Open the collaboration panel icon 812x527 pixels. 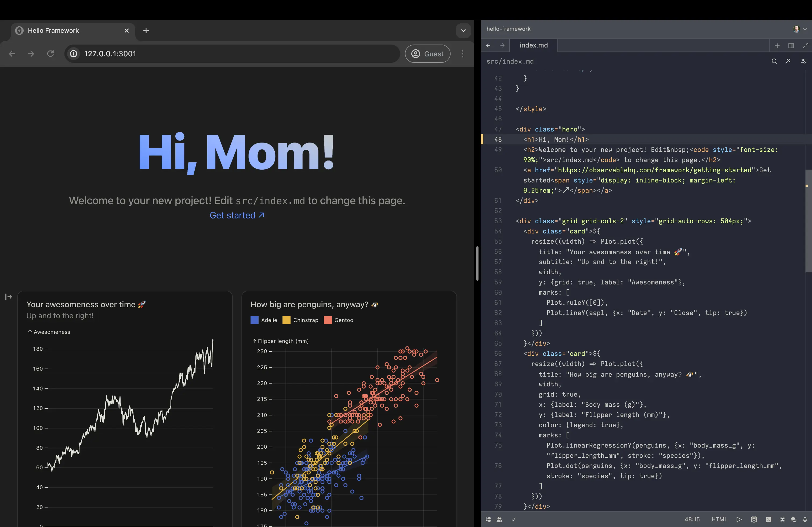click(x=499, y=519)
